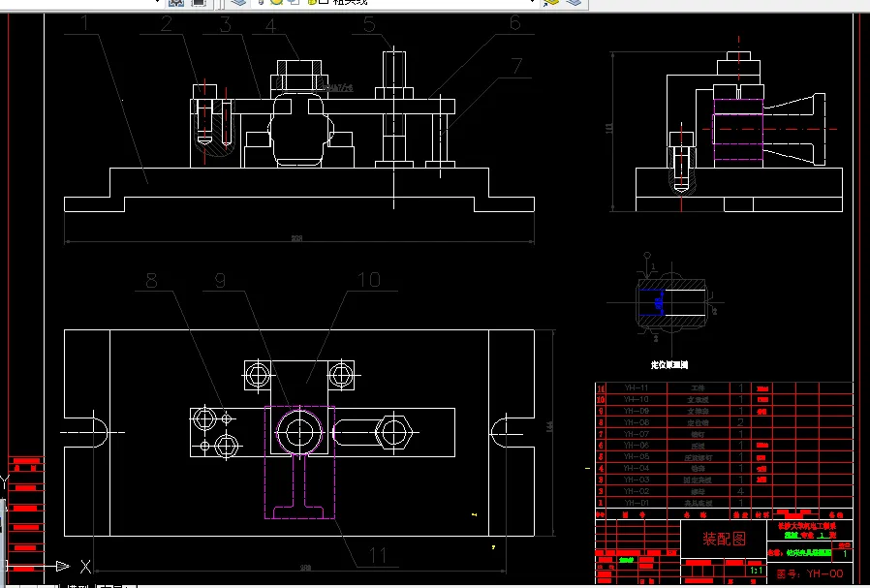Select the 装配图 title text
Screen dimensions: 870x588
pyautogui.click(x=724, y=539)
